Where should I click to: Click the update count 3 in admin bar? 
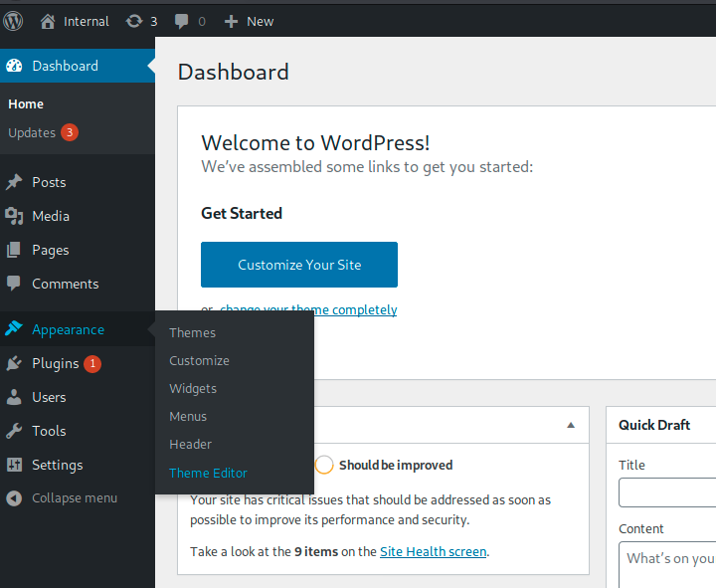pyautogui.click(x=154, y=22)
